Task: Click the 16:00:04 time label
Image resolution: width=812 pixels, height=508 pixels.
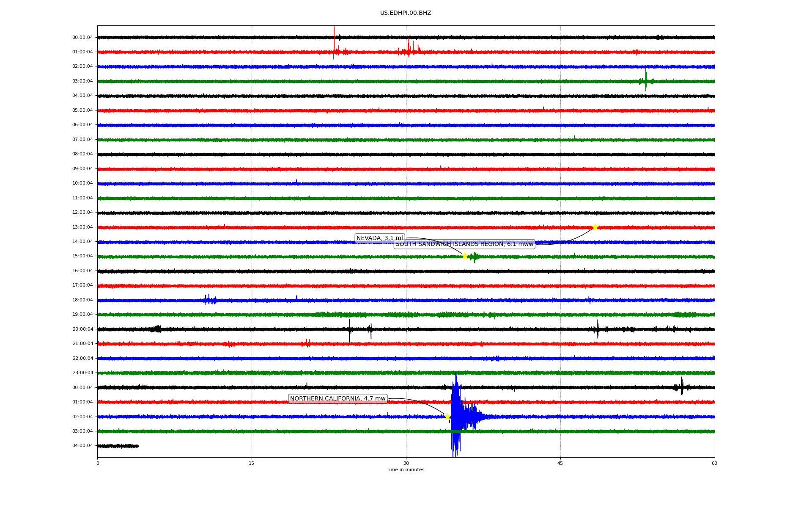Action: 82,271
